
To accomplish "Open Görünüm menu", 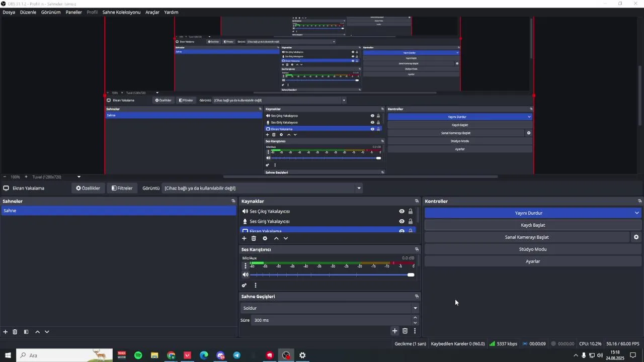I will 51,12.
